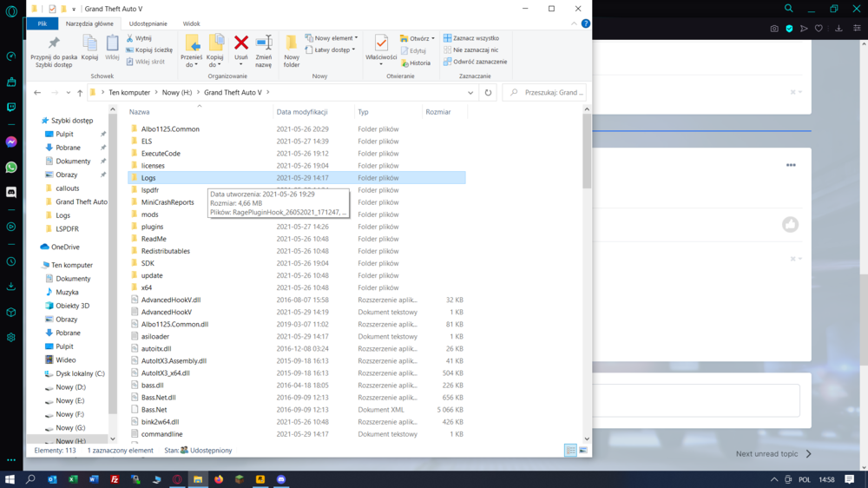
Task: Click the navigation pane scrollbar
Action: 113,264
